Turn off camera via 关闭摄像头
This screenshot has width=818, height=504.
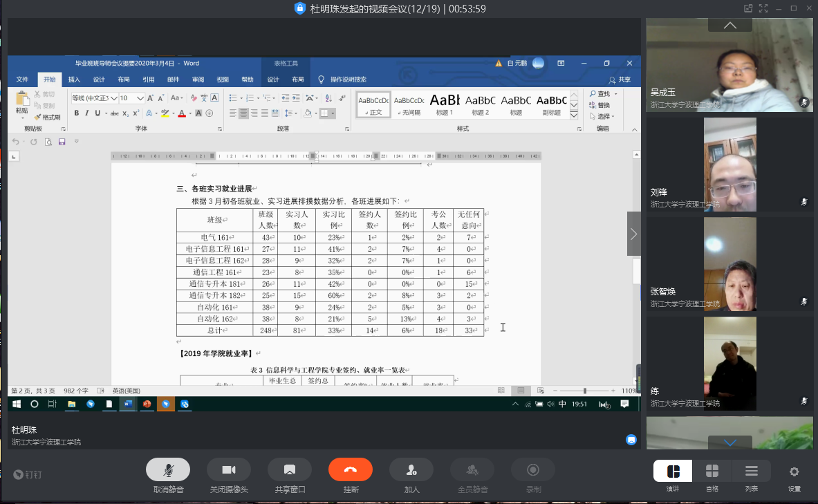229,470
